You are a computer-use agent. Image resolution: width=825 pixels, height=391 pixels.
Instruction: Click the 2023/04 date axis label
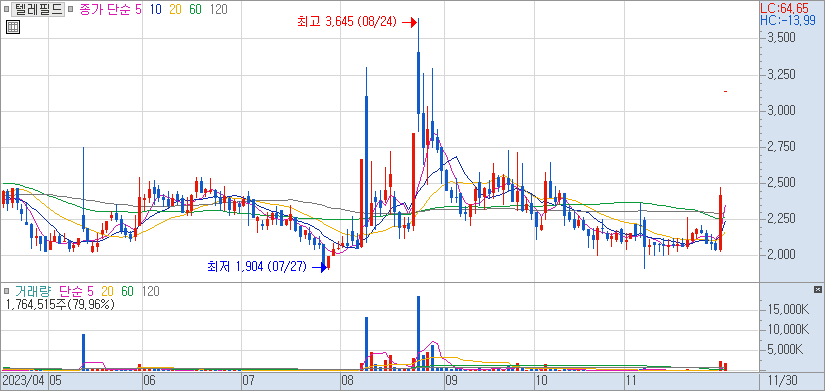pyautogui.click(x=23, y=379)
